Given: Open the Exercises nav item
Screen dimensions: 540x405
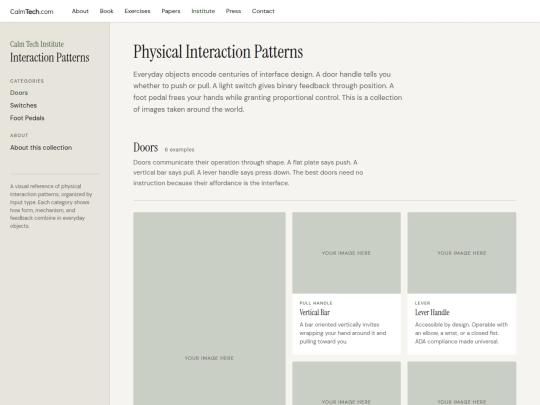Looking at the screenshot, I should pyautogui.click(x=137, y=11).
